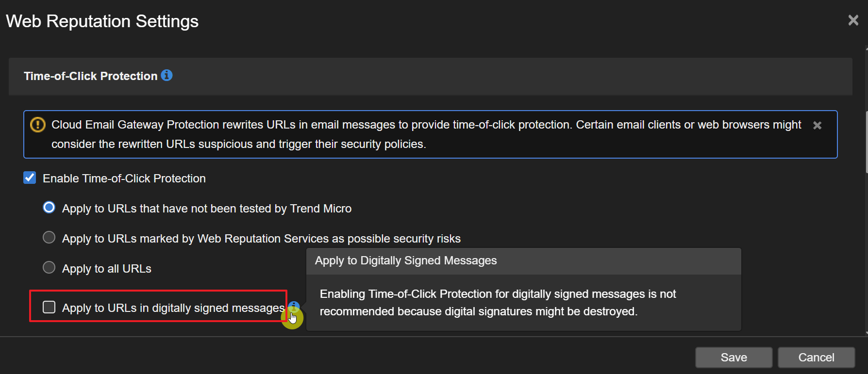
Task: Click the Apply to all URLs label text
Action: 107,269
